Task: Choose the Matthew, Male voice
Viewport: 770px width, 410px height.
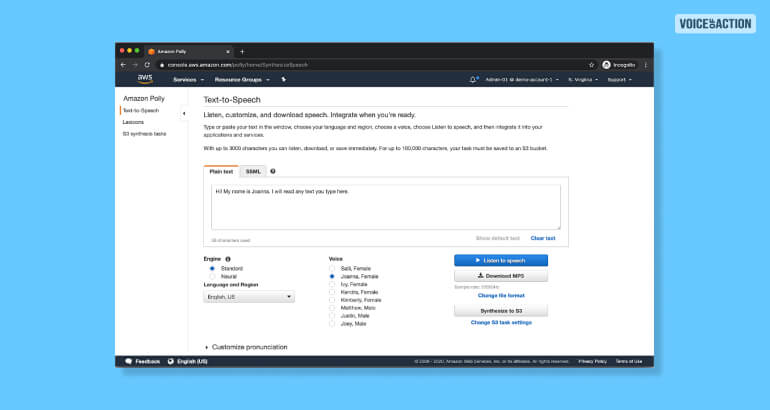Action: click(x=332, y=308)
